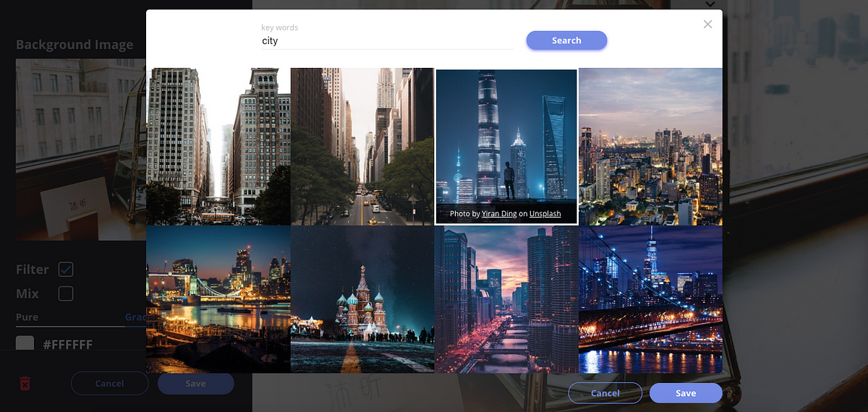The width and height of the screenshot is (868, 412).
Task: Click Save in Background Image panel
Action: tap(195, 383)
